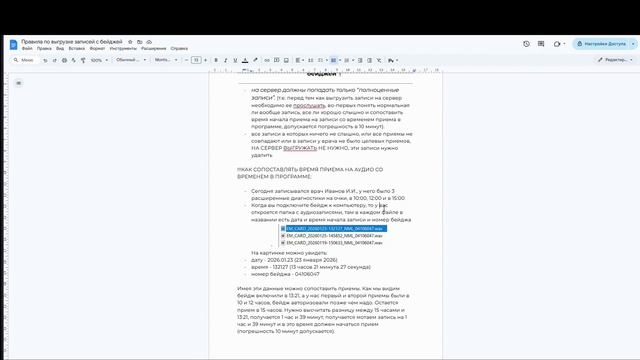The height and width of the screenshot is (360, 640).
Task: Open the Файл menu
Action: click(27, 49)
